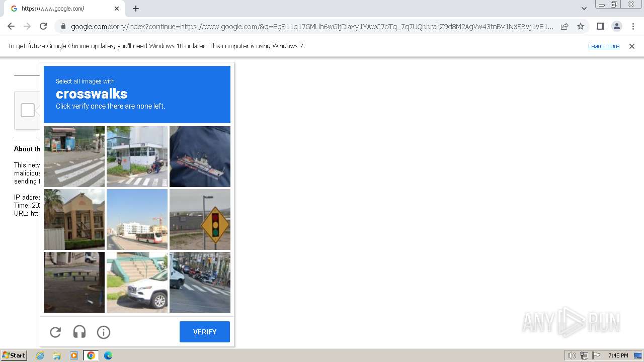This screenshot has height=362, width=644.
Task: Click the network tray icon
Action: click(x=584, y=355)
